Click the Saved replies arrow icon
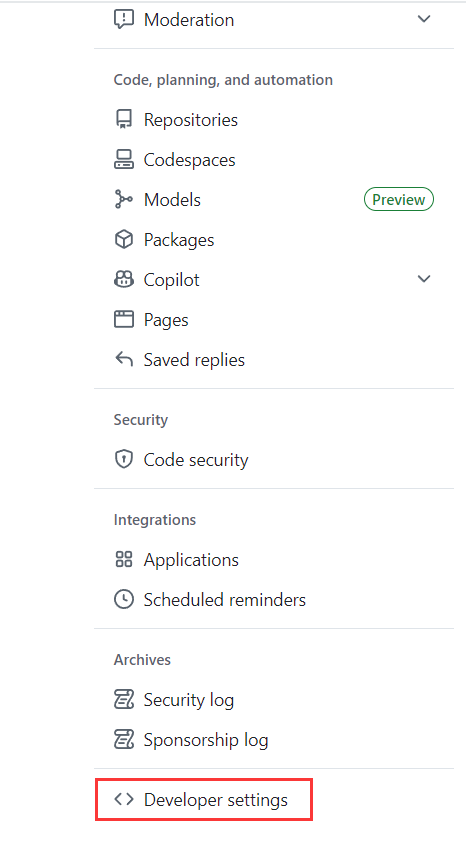466x858 pixels. coord(124,360)
